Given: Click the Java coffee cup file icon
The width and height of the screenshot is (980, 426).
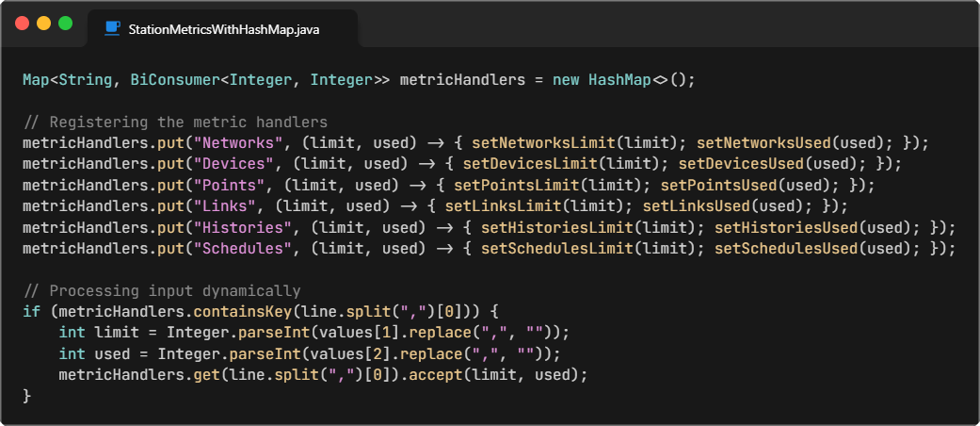Looking at the screenshot, I should click(x=112, y=29).
